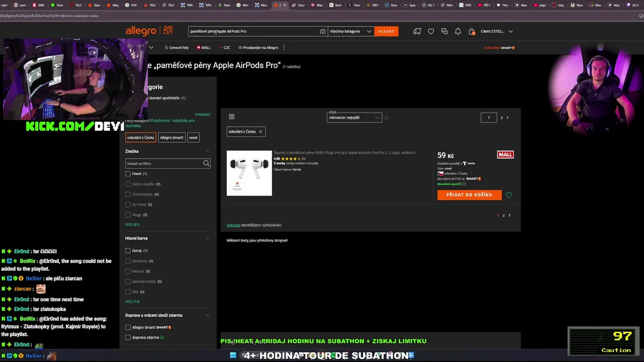Tick the žádná značka checkbox

click(128, 184)
